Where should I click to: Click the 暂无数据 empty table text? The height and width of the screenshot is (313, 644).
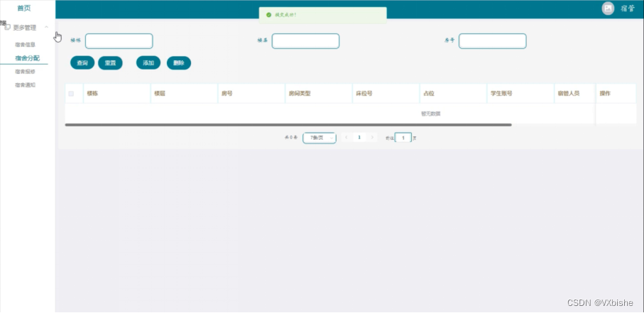click(430, 114)
